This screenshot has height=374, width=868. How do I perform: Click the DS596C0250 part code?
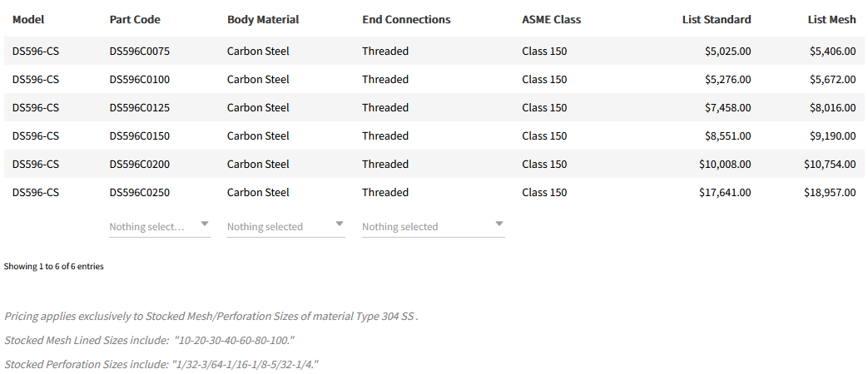(140, 192)
